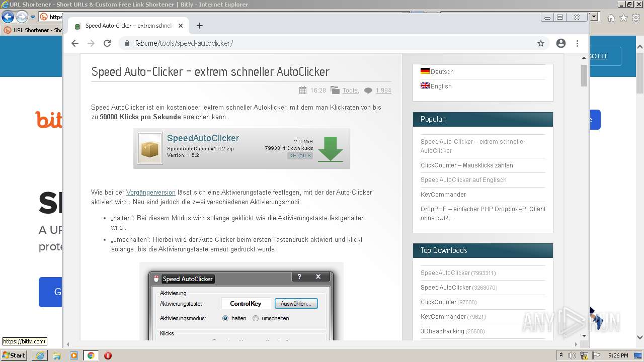Screen dimensions: 644x362
Task: Open Popular link Speed Auto-Clicker extrem schneller
Action: (473, 146)
